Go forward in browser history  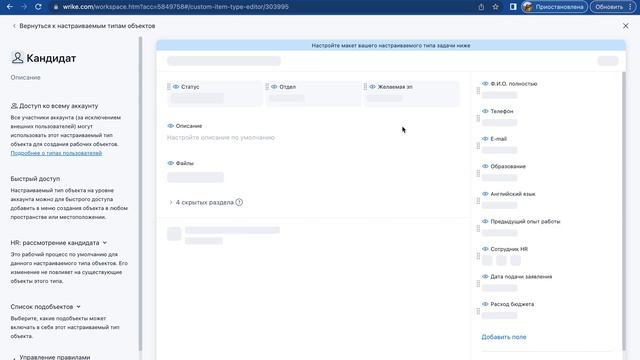(x=24, y=7)
